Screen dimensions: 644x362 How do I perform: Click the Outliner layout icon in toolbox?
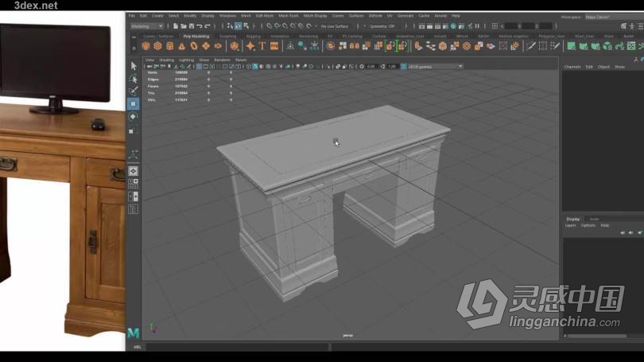coord(134,209)
